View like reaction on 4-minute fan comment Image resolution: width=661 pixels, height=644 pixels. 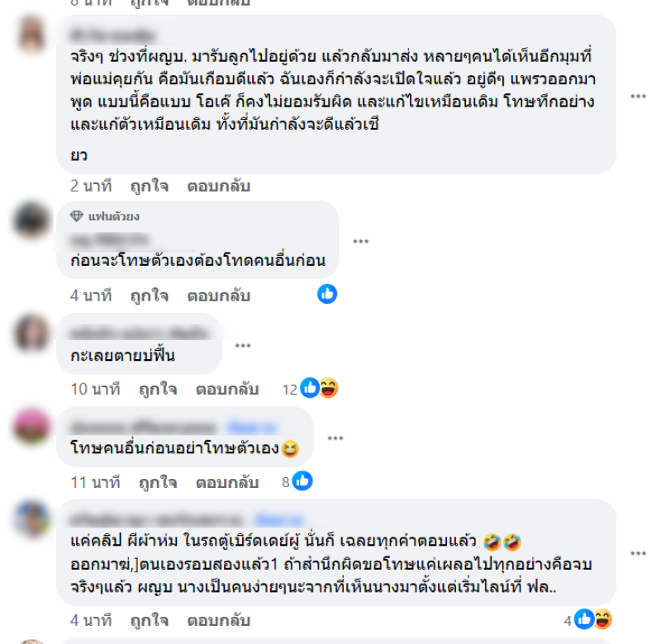coord(327,294)
